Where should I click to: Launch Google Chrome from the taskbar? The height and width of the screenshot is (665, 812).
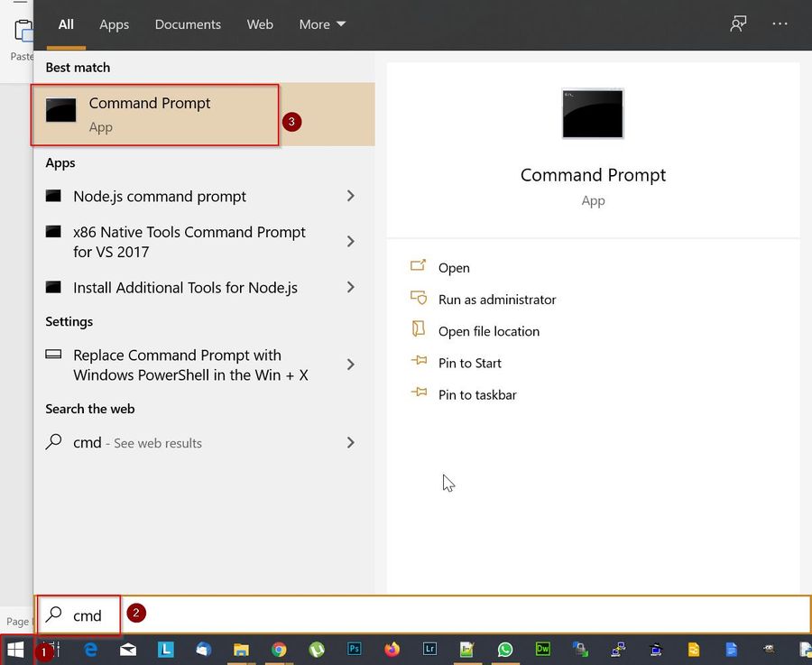(279, 649)
